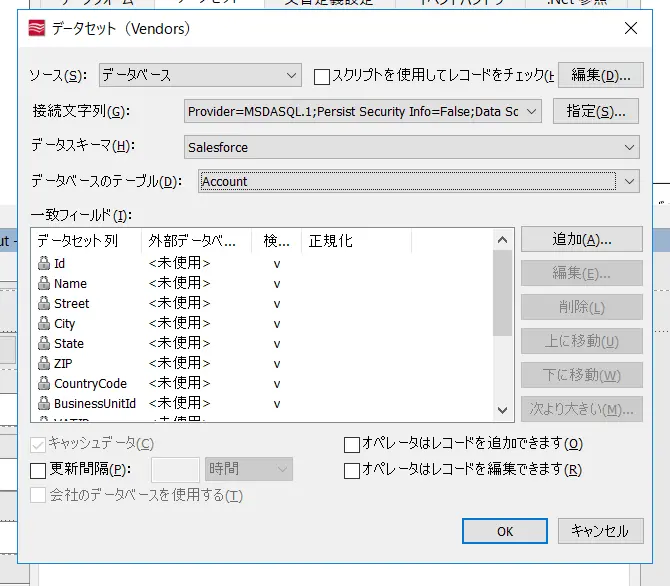The height and width of the screenshot is (586, 670).
Task: Click the lock icon beside Street
Action: 44,303
